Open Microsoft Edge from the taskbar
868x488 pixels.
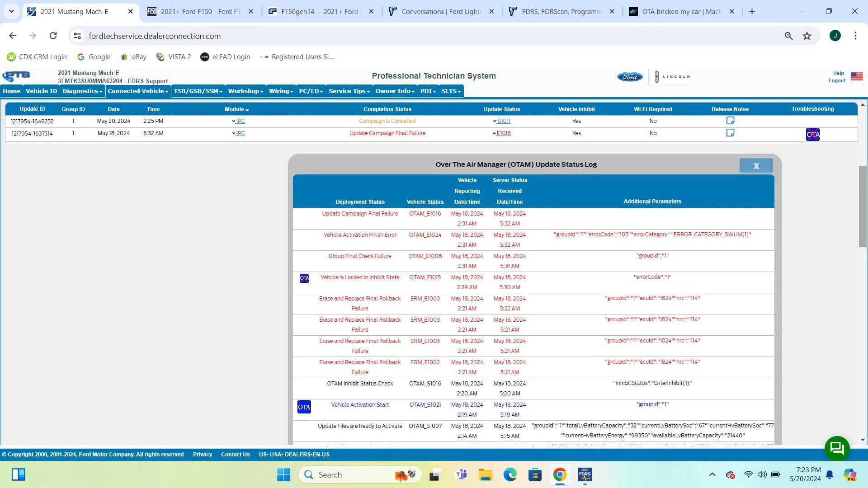click(x=510, y=475)
